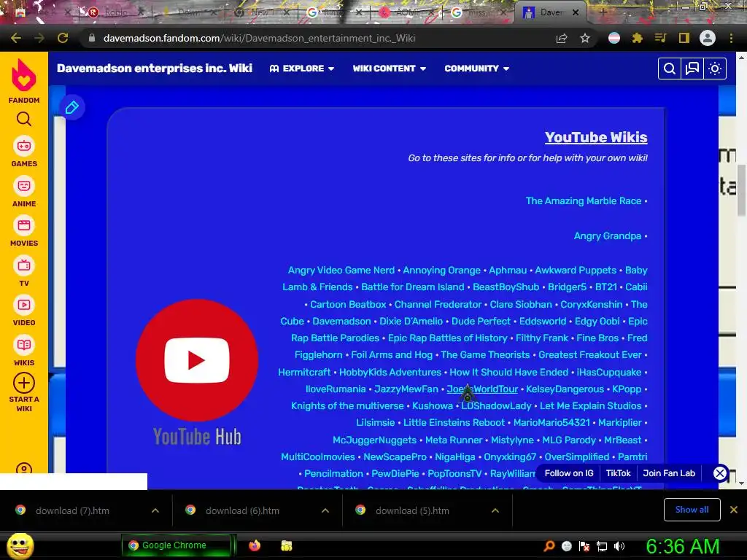
Task: Close the active Davemadson browser tab
Action: point(576,13)
